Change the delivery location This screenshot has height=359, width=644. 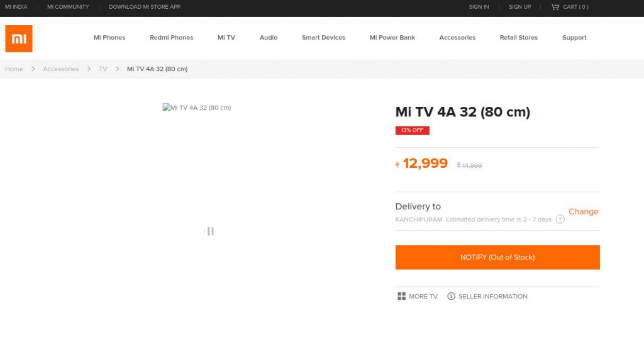point(583,212)
